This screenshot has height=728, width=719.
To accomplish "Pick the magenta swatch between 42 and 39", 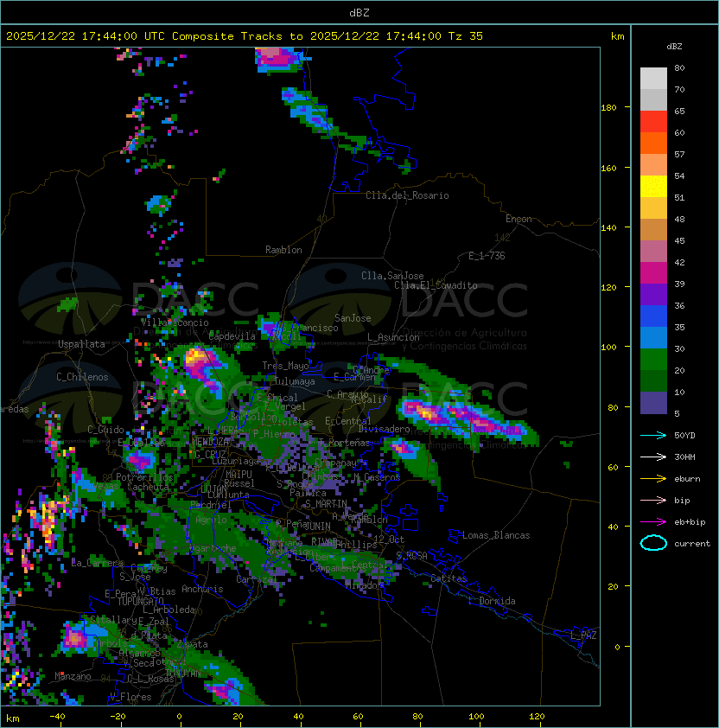I will click(653, 273).
